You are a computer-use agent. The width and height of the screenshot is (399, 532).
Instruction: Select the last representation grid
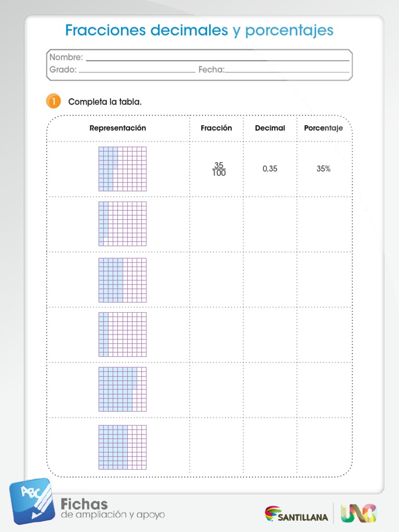coord(123,447)
